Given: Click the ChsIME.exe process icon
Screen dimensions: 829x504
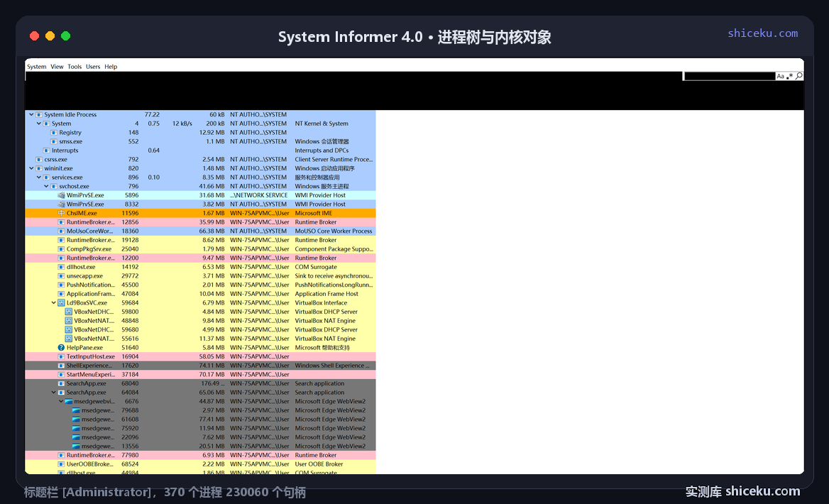Looking at the screenshot, I should 61,213.
